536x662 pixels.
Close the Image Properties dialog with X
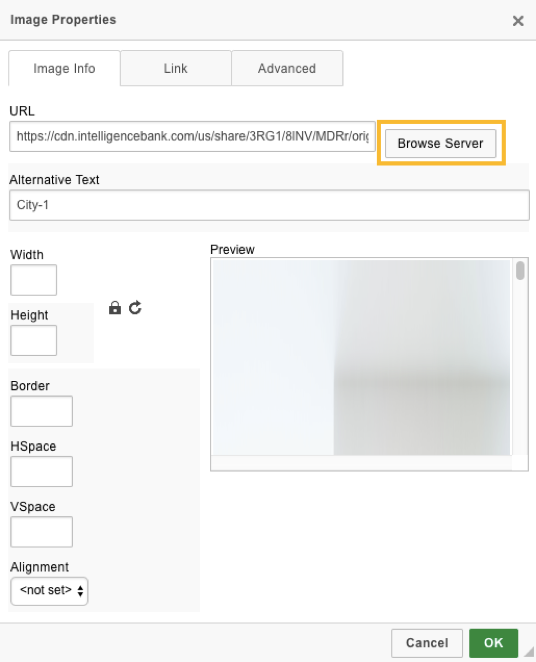(x=518, y=21)
